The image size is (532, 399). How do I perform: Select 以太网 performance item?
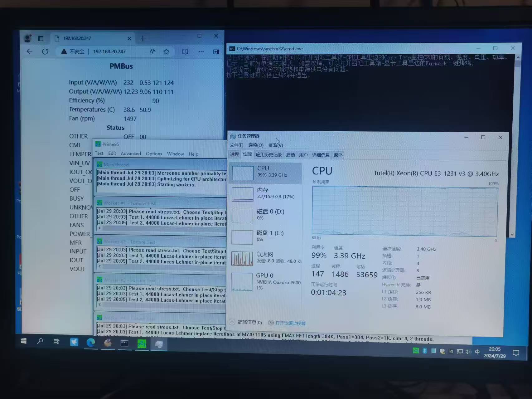[266, 258]
